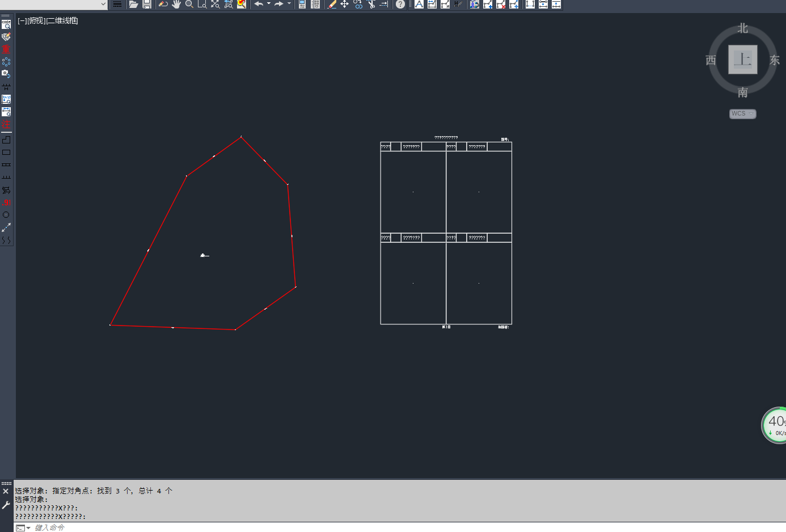Click 西 on the ViewCube compass

point(711,60)
